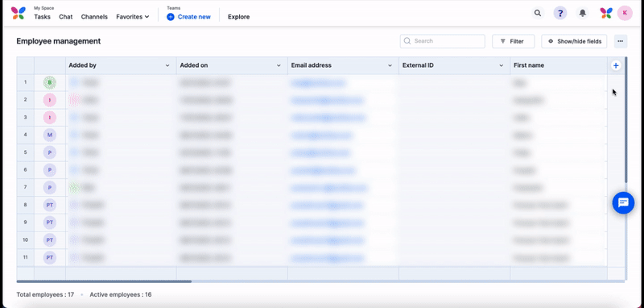
Task: Click the Active employees : 16 text
Action: pyautogui.click(x=121, y=295)
